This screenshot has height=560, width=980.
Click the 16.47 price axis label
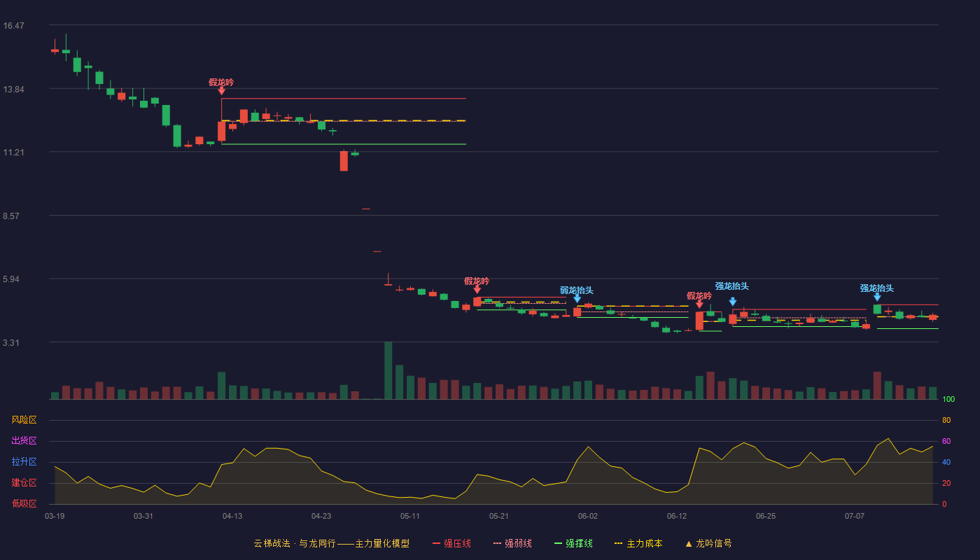coord(13,26)
